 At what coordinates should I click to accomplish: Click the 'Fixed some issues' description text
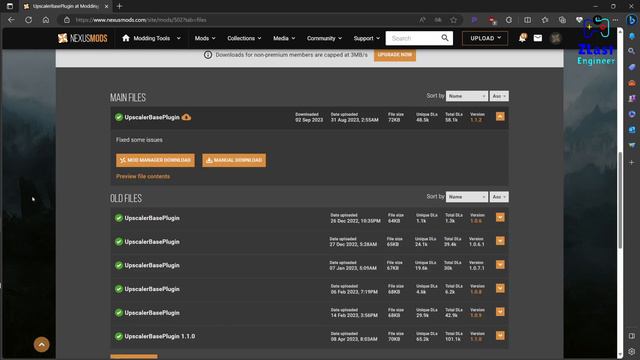(x=139, y=140)
